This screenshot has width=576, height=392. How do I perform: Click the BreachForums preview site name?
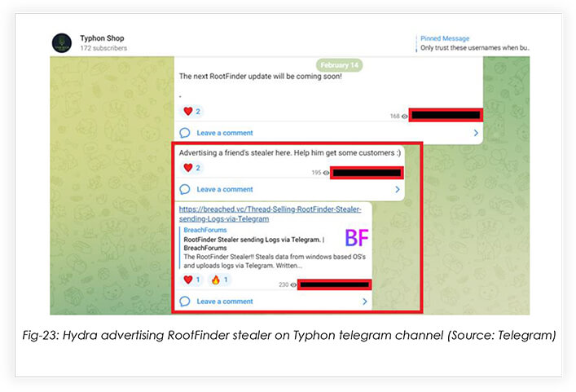click(205, 230)
